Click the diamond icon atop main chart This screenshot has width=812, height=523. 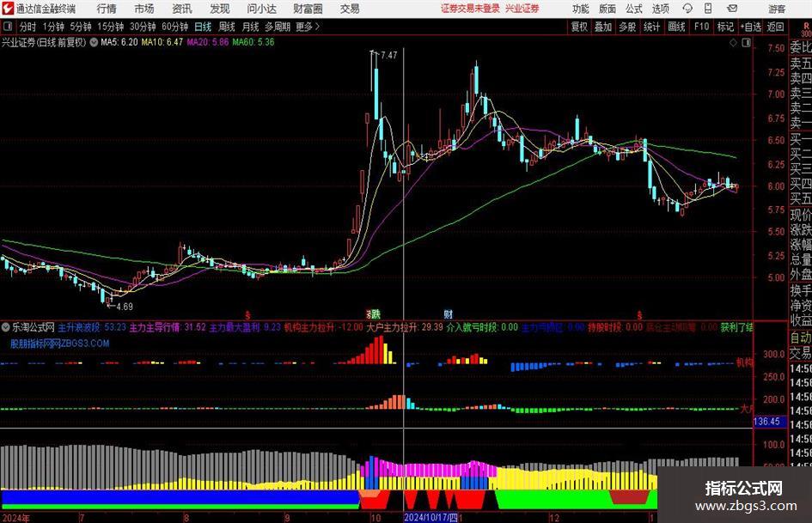733,42
